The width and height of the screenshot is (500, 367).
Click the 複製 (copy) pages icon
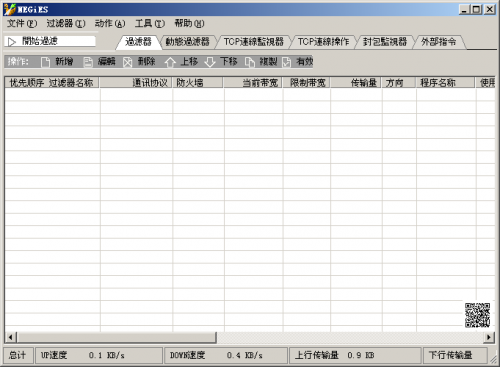[x=250, y=62]
